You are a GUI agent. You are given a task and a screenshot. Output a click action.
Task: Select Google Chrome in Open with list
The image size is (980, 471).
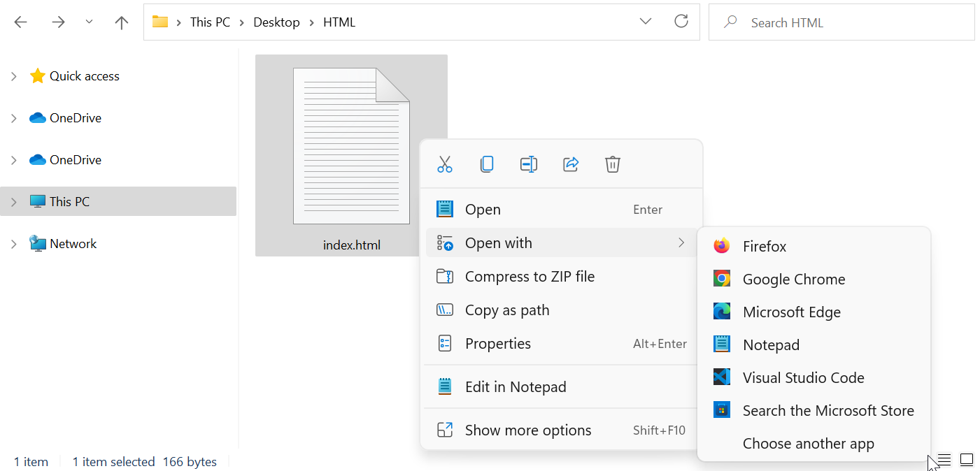pos(793,280)
